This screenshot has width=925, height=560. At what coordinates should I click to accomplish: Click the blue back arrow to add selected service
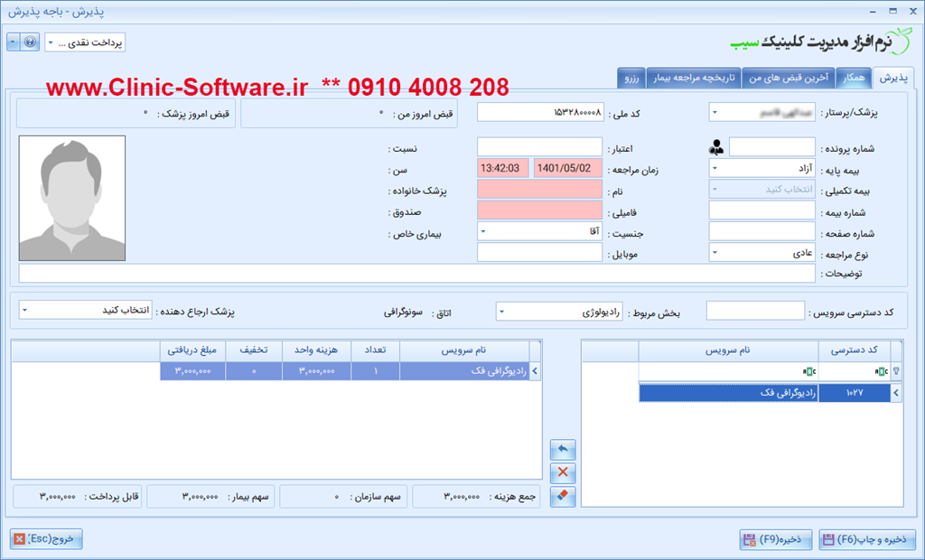562,449
